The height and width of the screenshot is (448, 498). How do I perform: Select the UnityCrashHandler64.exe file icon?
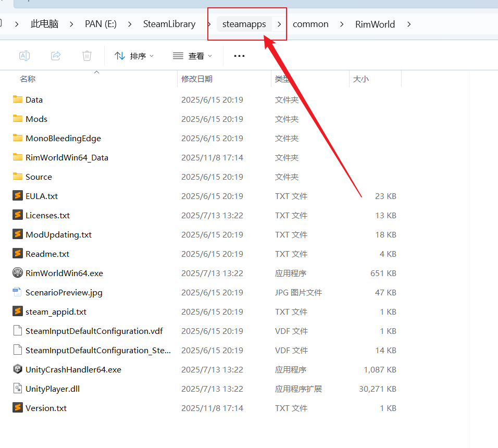18,369
